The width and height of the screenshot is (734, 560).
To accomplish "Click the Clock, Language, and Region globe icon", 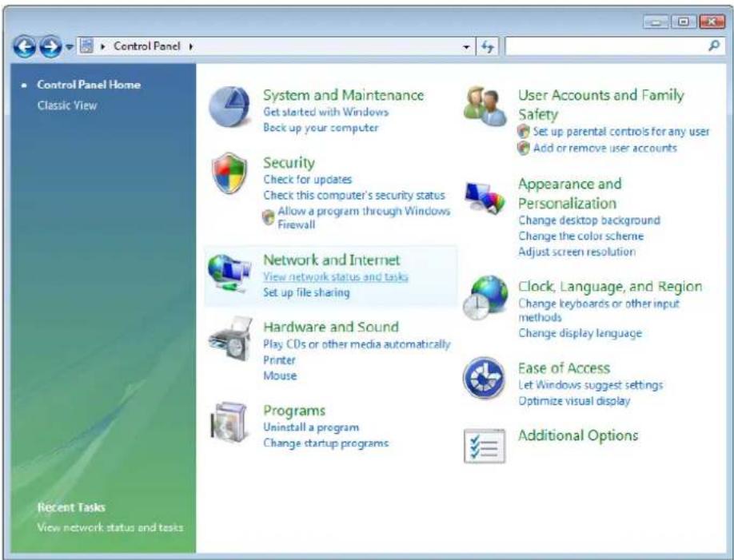I will [x=485, y=297].
